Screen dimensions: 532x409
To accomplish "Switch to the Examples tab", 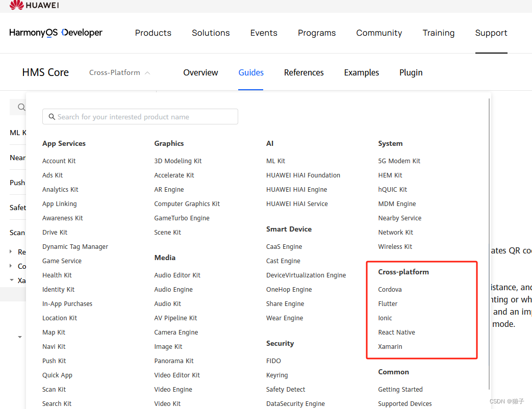I will point(361,72).
